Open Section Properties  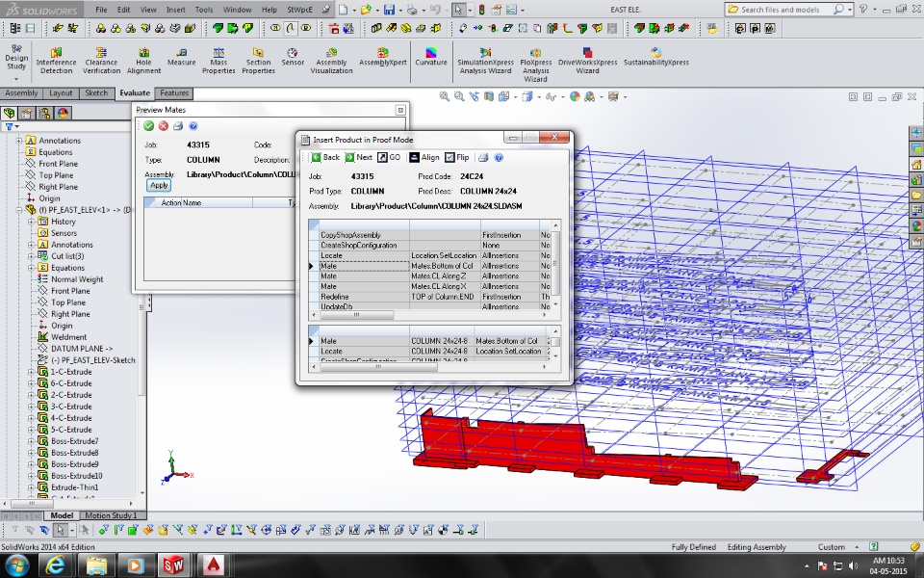(258, 61)
